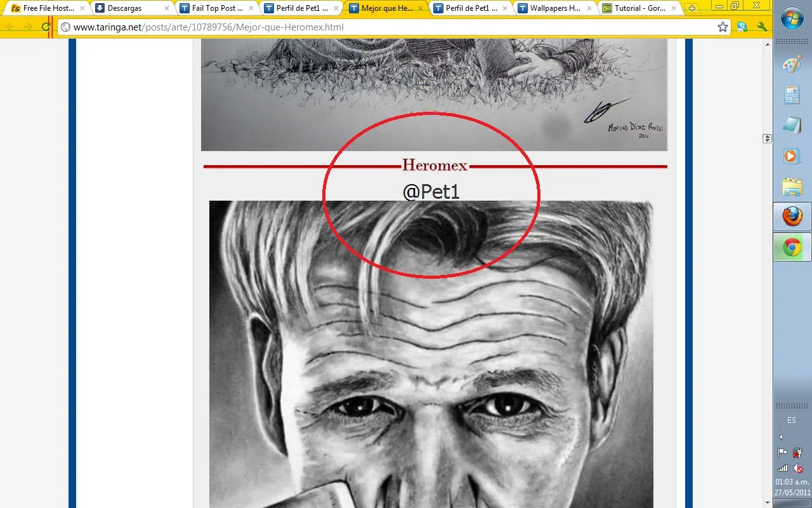Close the Wallpapers tab

coord(589,9)
